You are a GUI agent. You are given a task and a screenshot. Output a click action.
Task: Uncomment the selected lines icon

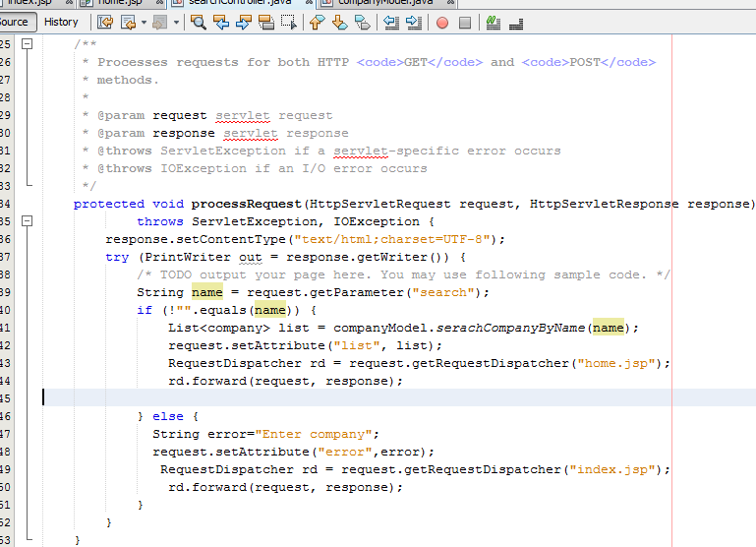click(516, 24)
